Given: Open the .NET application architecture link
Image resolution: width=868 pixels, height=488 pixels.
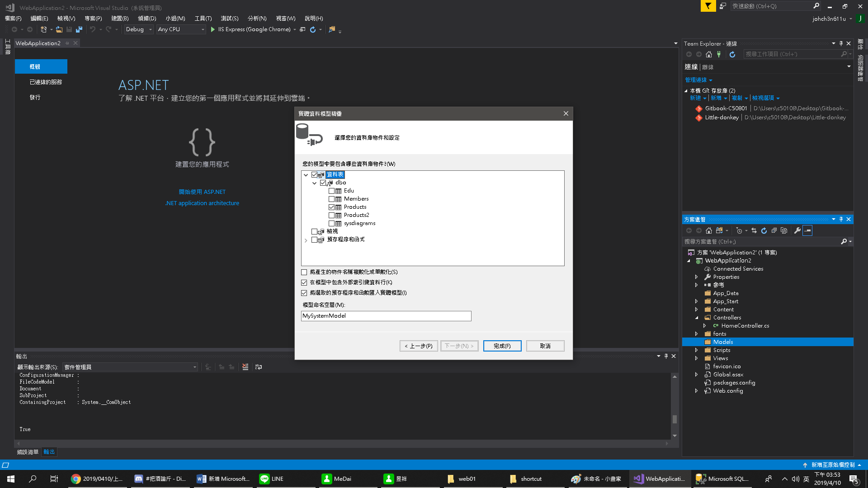Looking at the screenshot, I should click(202, 203).
